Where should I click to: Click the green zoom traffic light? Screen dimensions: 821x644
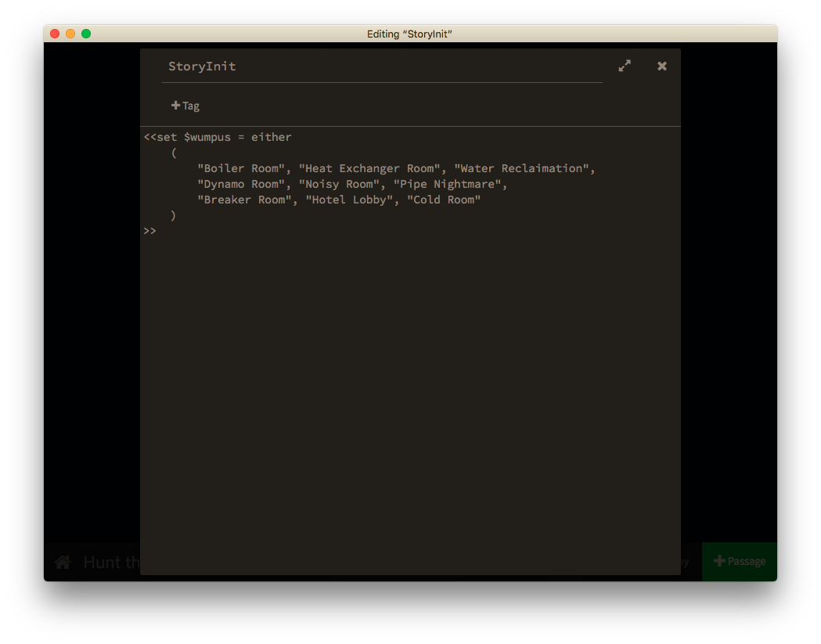tap(86, 34)
